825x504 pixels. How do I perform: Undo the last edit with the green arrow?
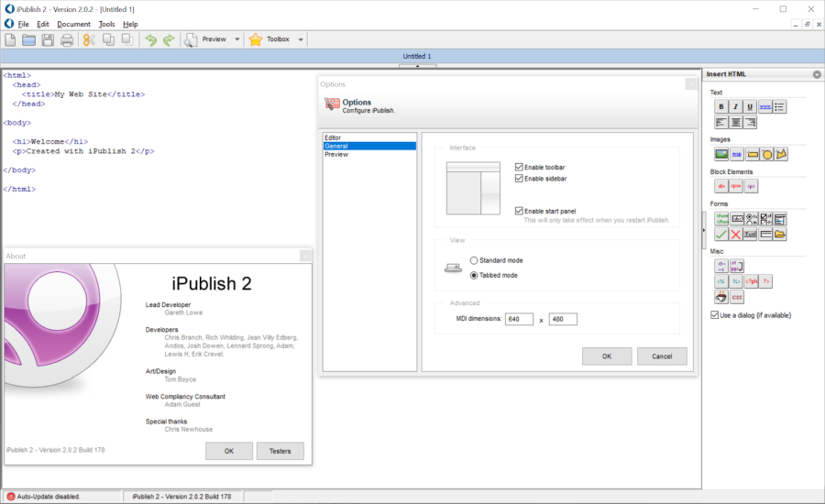(x=150, y=40)
